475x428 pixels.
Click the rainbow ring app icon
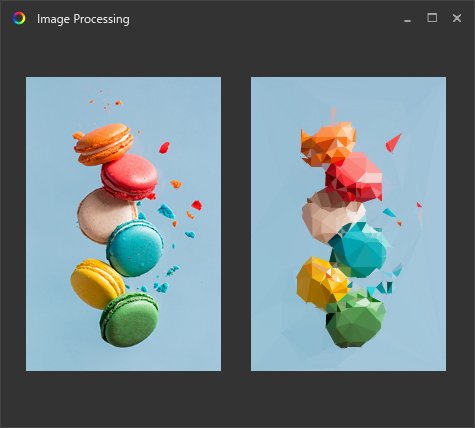(19, 18)
